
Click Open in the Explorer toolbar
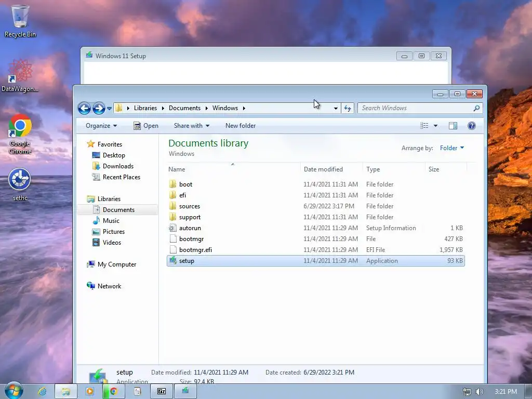(146, 126)
